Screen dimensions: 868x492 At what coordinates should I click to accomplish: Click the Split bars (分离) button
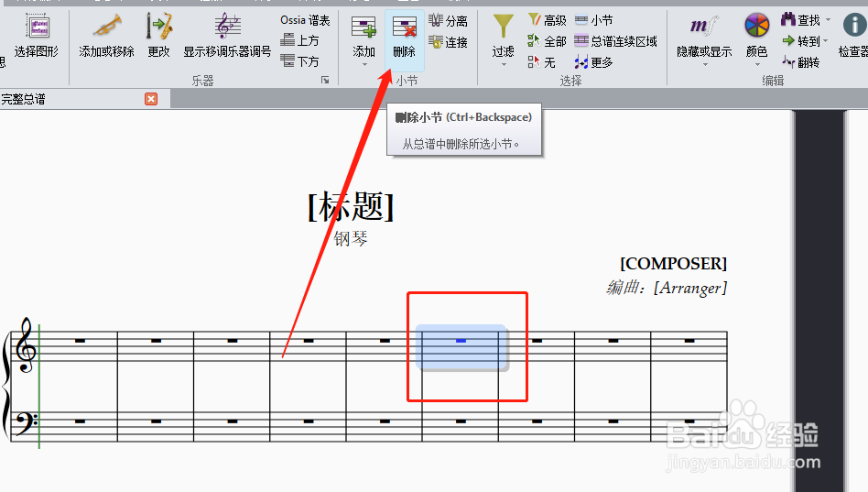tap(448, 21)
